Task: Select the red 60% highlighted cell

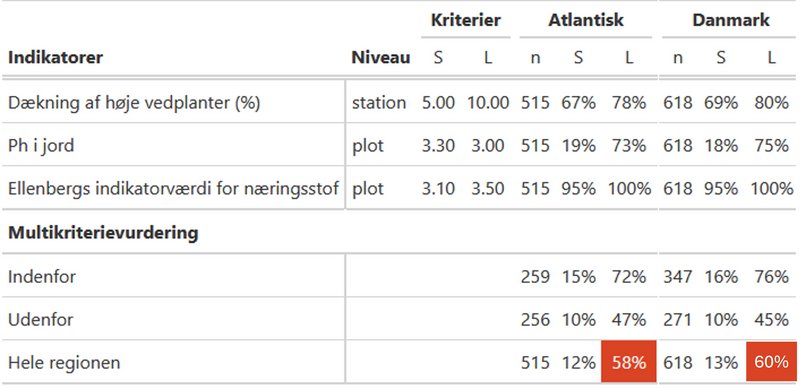Action: 771,362
